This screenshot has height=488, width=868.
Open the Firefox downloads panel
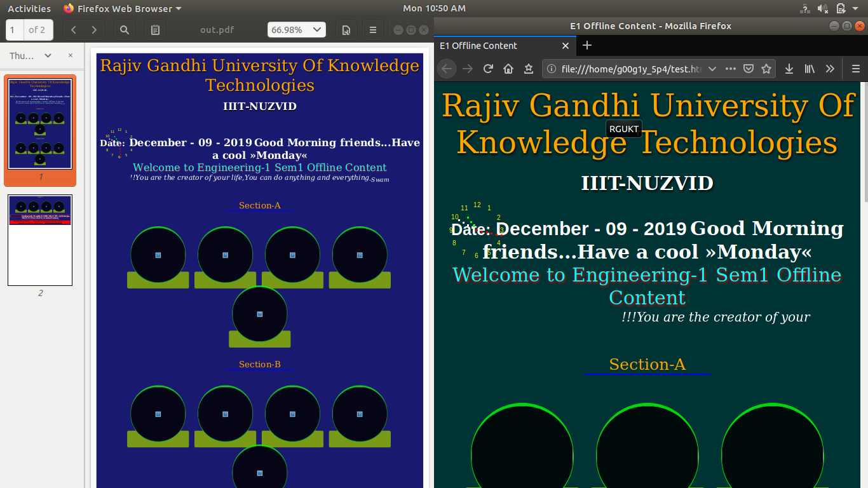[789, 69]
